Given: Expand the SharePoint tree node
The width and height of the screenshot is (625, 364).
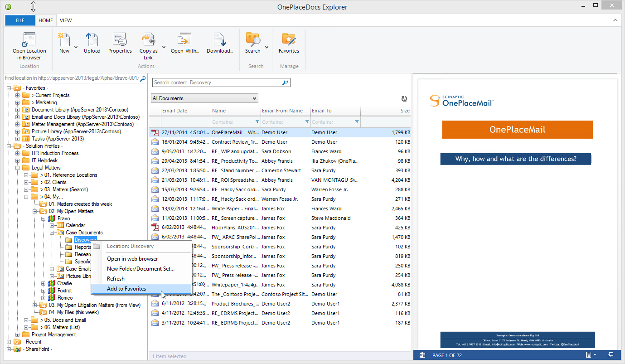Looking at the screenshot, I should (x=9, y=349).
